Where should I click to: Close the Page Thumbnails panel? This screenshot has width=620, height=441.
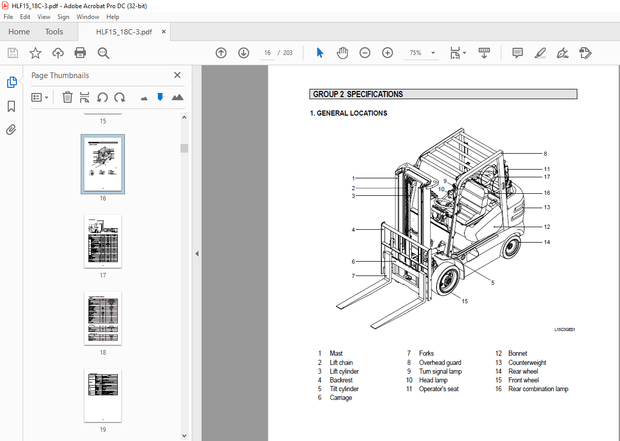coord(177,75)
